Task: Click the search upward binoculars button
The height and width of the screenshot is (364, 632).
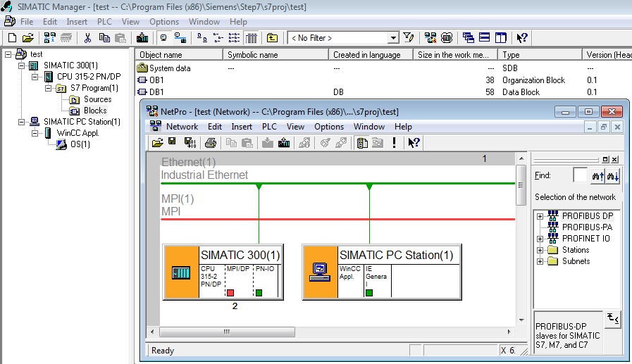Action: [x=598, y=176]
